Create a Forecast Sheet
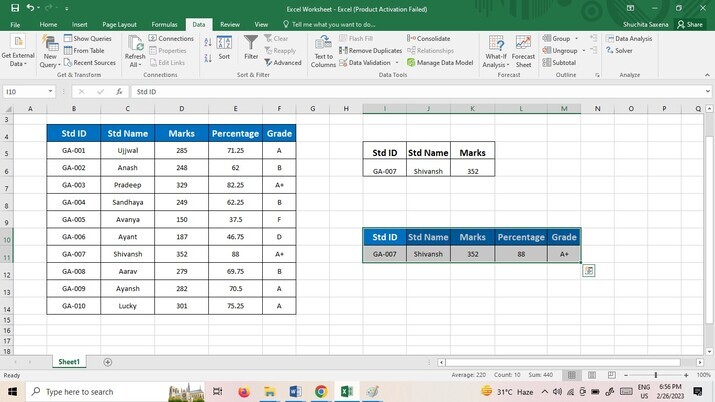 [523, 51]
